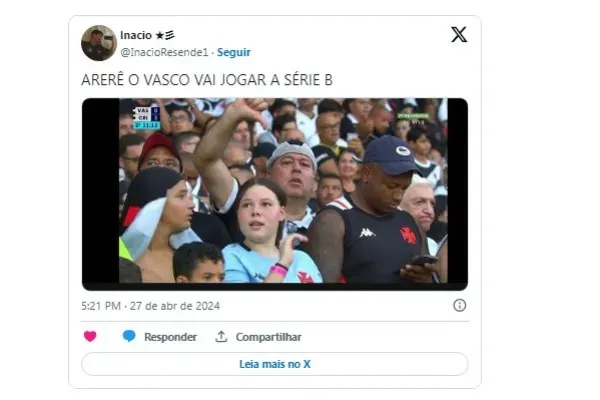Image resolution: width=600 pixels, height=400 pixels.
Task: Click the scoreboard overlay in the video image
Action: [x=147, y=118]
